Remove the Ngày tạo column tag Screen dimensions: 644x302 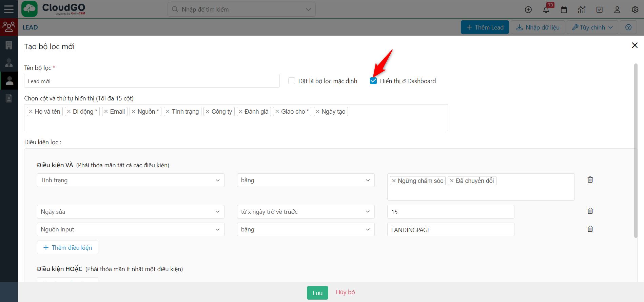tap(317, 112)
